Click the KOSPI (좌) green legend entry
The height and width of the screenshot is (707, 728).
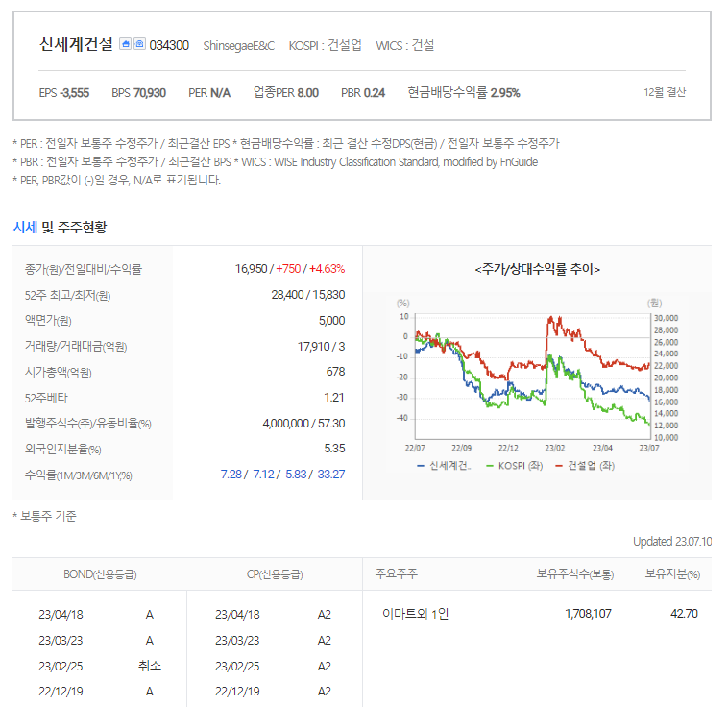coord(515,466)
